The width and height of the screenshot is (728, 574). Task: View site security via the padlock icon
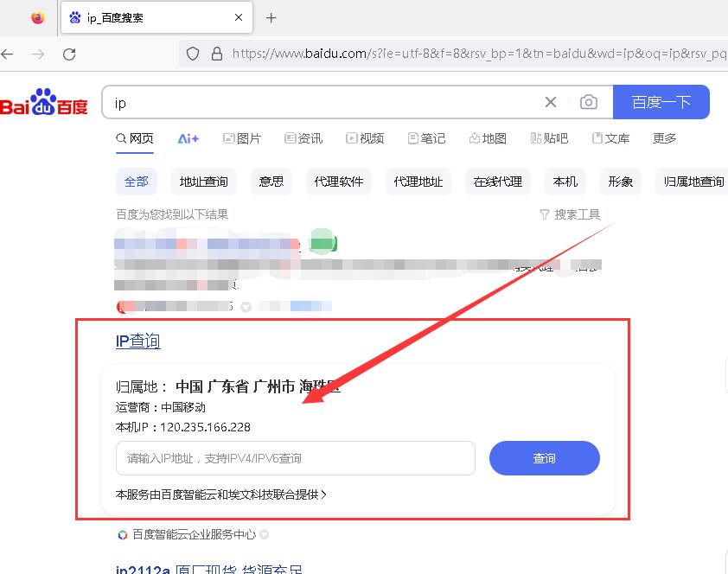click(217, 54)
